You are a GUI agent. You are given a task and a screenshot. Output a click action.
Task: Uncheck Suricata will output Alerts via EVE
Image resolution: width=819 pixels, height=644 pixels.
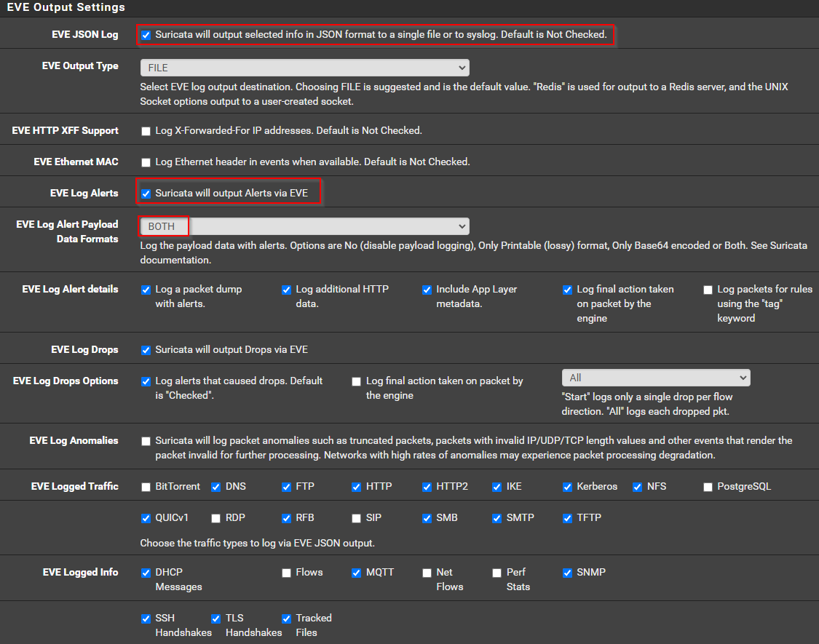pyautogui.click(x=146, y=194)
